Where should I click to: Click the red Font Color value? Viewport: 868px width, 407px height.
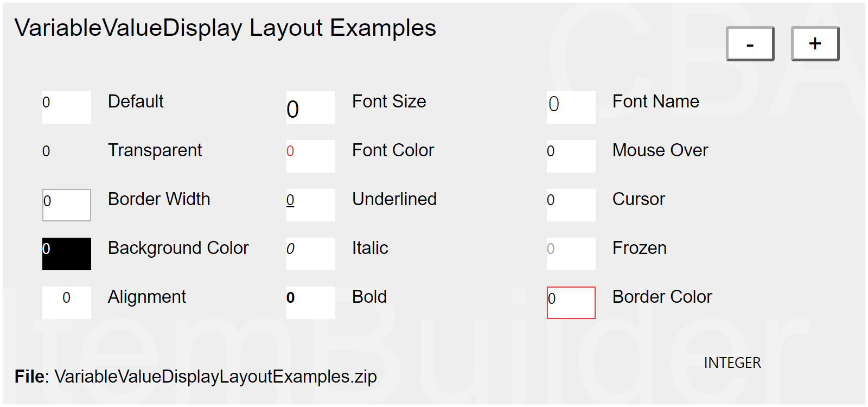[310, 156]
